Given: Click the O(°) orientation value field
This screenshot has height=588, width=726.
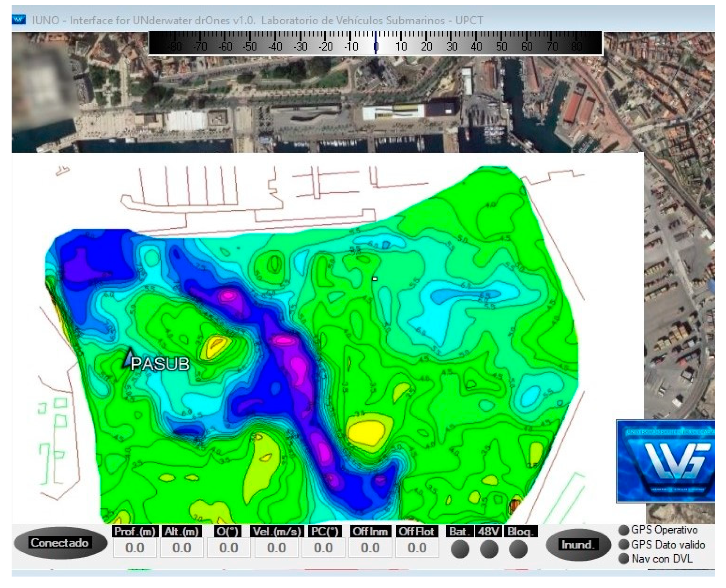Looking at the screenshot, I should (228, 548).
